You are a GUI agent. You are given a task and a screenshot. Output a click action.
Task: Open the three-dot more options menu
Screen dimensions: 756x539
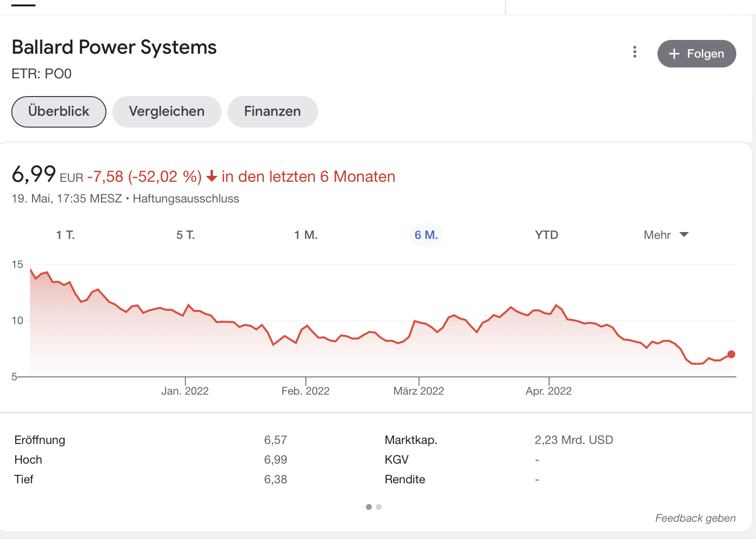pos(634,52)
